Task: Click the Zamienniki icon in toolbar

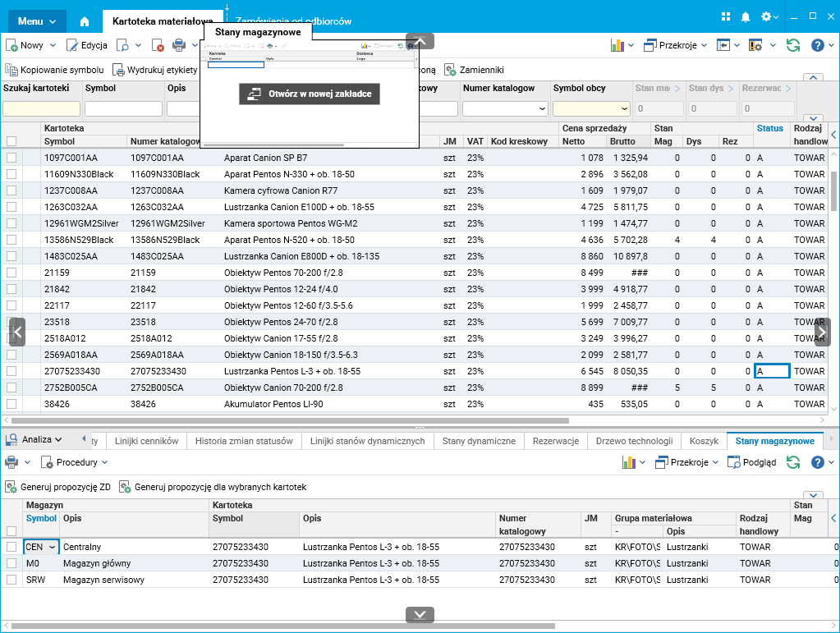Action: coord(450,71)
